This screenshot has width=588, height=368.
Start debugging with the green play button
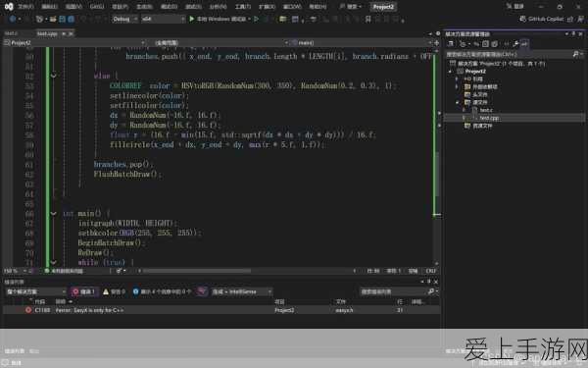click(x=192, y=19)
